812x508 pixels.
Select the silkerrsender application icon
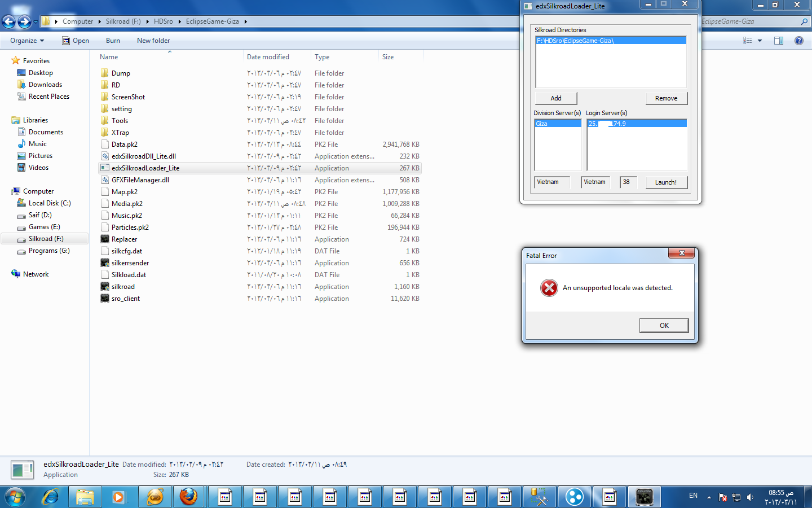click(105, 262)
